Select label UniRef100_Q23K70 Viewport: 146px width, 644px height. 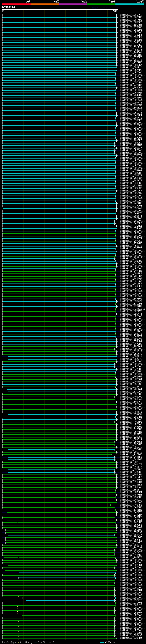[x=131, y=387]
